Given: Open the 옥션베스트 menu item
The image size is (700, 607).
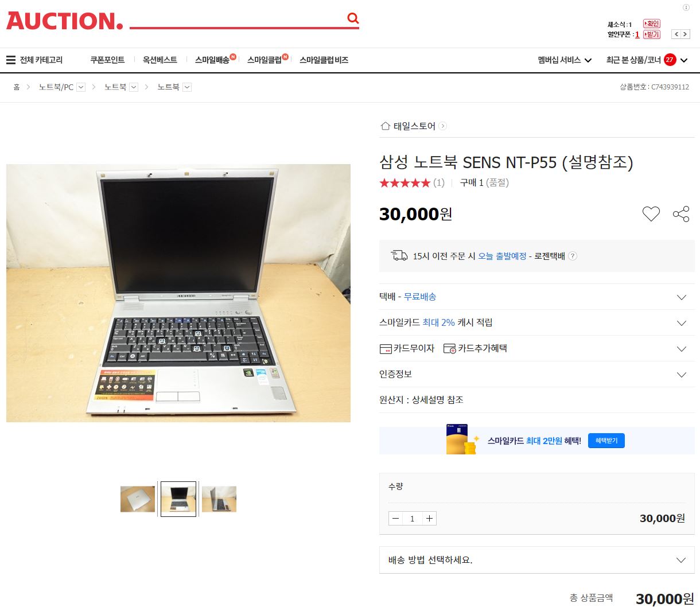Looking at the screenshot, I should pos(160,60).
